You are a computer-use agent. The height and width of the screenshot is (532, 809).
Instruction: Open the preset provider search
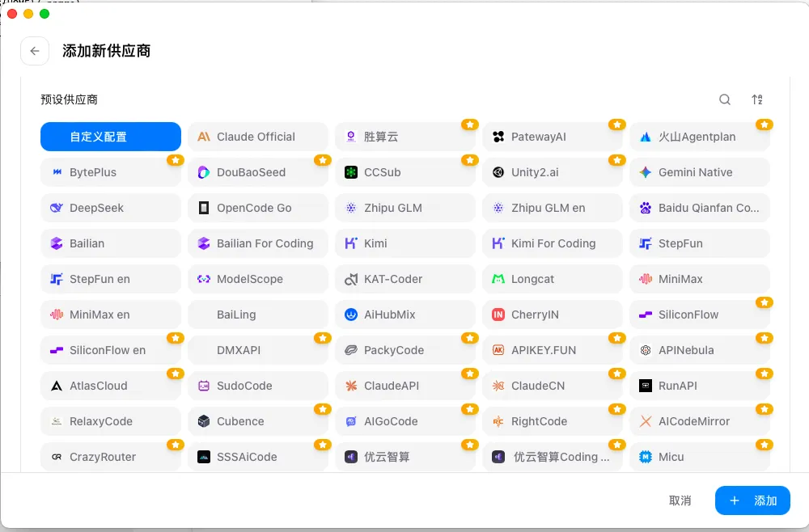[x=724, y=99]
